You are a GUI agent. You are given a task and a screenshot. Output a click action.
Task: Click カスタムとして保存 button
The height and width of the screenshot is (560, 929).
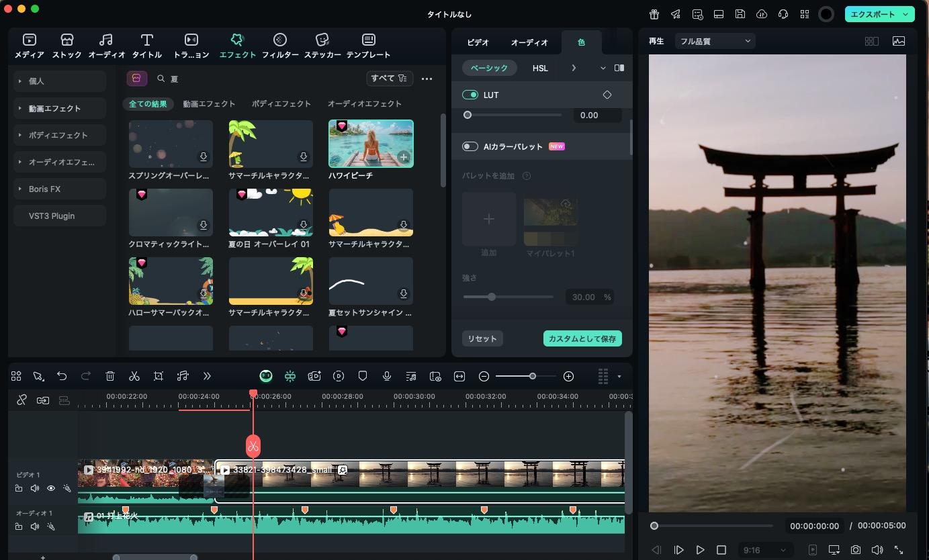[582, 338]
